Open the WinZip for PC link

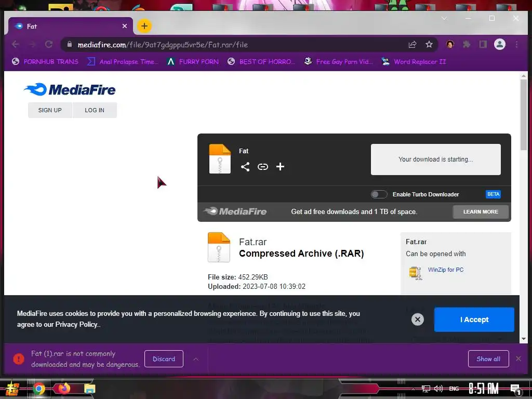(x=445, y=270)
